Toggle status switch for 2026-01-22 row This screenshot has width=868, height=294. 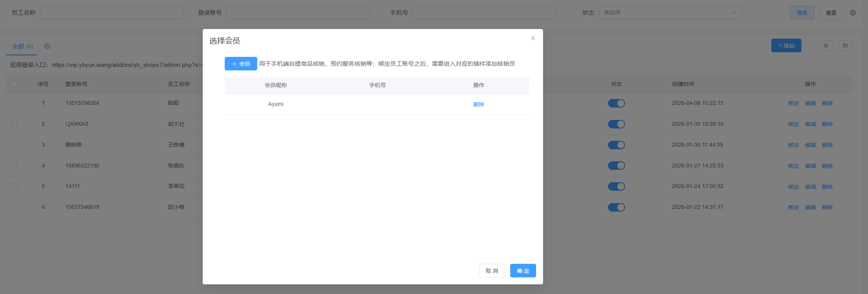[x=616, y=207]
